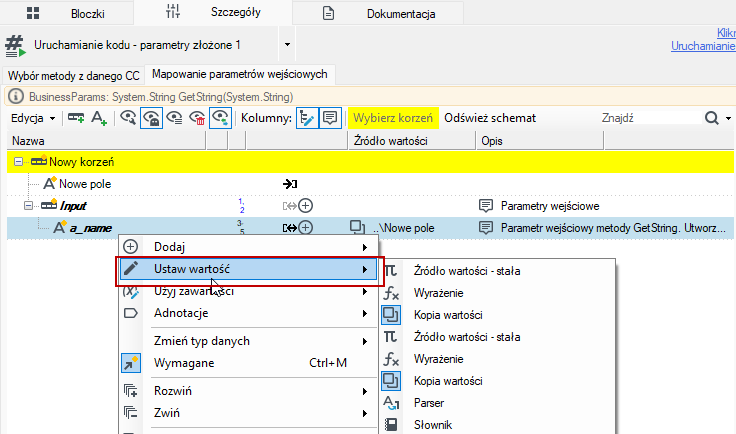Click the 'Parametr wejściowy metody GetString' description
The image size is (736, 434).
pyautogui.click(x=613, y=228)
